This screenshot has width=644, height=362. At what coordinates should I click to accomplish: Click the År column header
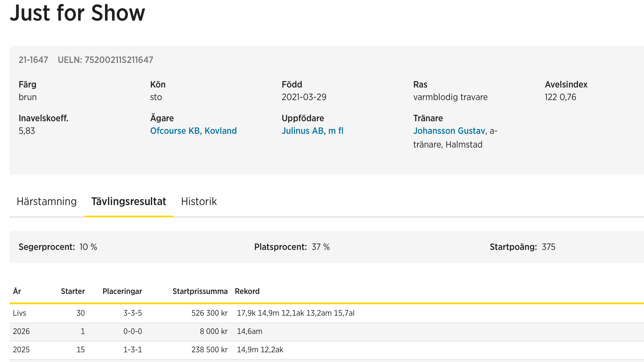pyautogui.click(x=17, y=291)
